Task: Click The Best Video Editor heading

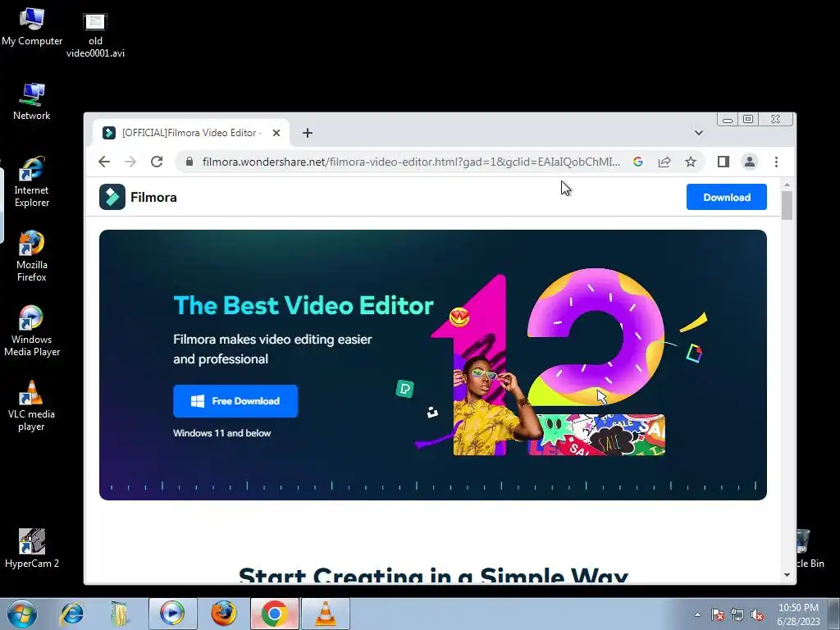Action: (304, 306)
